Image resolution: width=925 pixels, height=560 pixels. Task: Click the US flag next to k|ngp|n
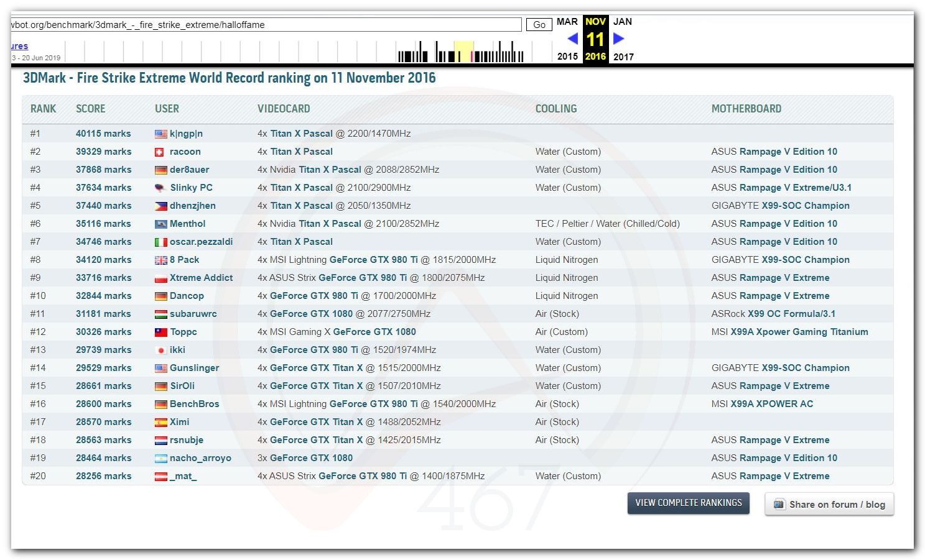[161, 134]
